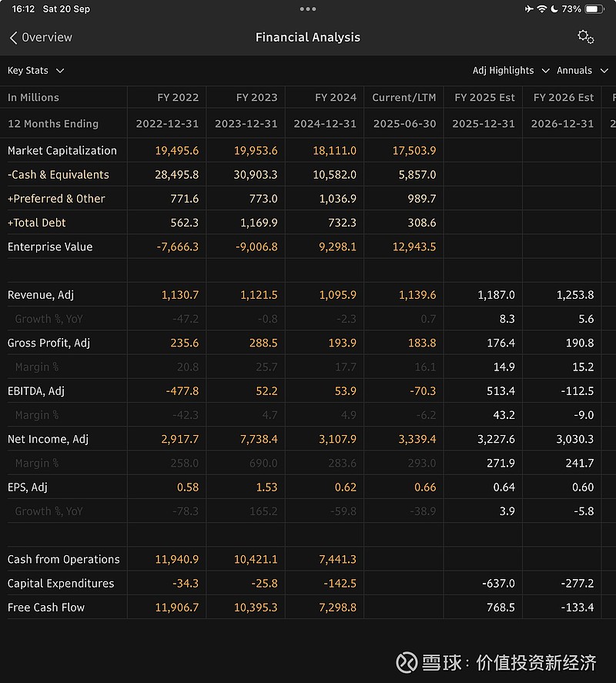This screenshot has height=683, width=616.
Task: Tap the three-dot multitasking indicator
Action: pos(308,9)
